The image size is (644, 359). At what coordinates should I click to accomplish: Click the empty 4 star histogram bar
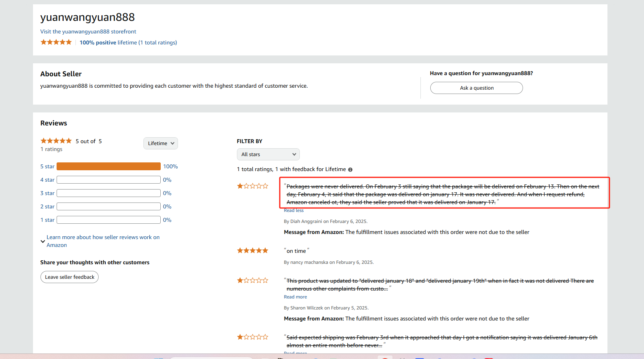(x=108, y=180)
